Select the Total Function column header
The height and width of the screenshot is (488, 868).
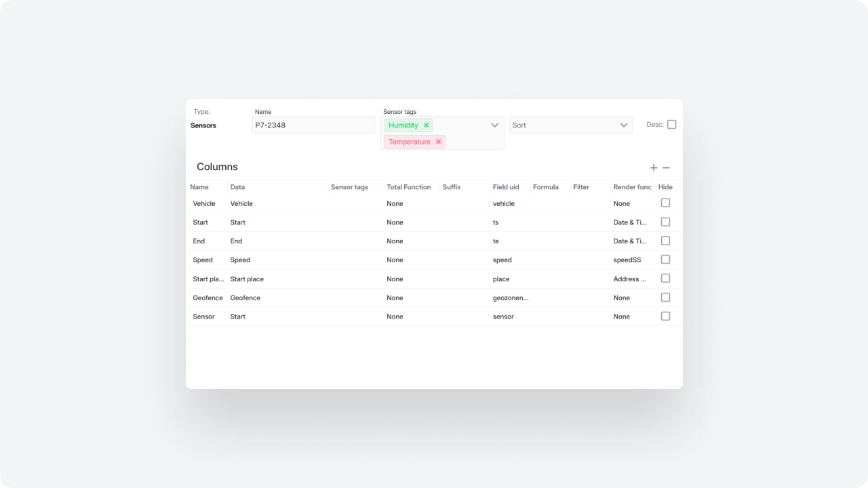click(x=409, y=187)
